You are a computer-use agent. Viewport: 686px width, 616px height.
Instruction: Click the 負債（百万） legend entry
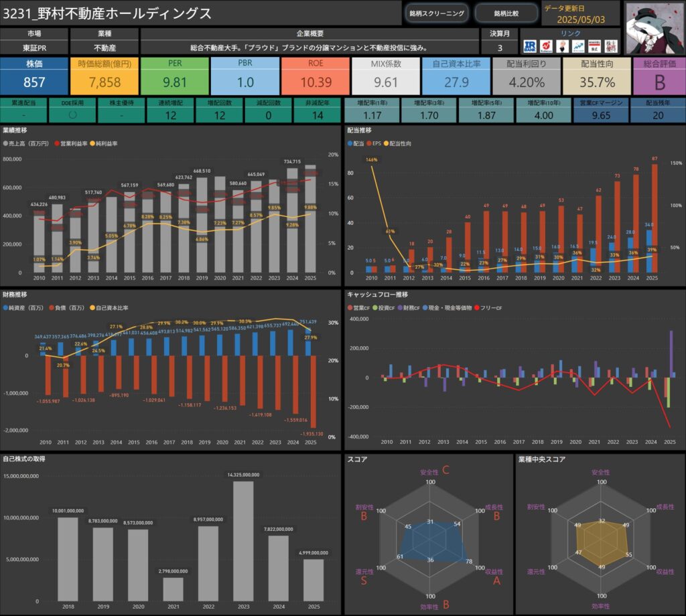(67, 308)
